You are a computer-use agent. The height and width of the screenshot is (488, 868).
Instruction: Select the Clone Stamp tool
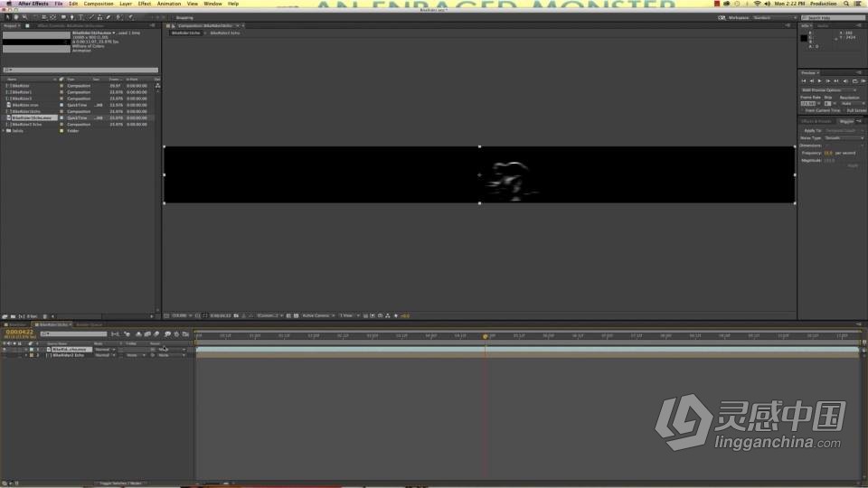pos(99,17)
